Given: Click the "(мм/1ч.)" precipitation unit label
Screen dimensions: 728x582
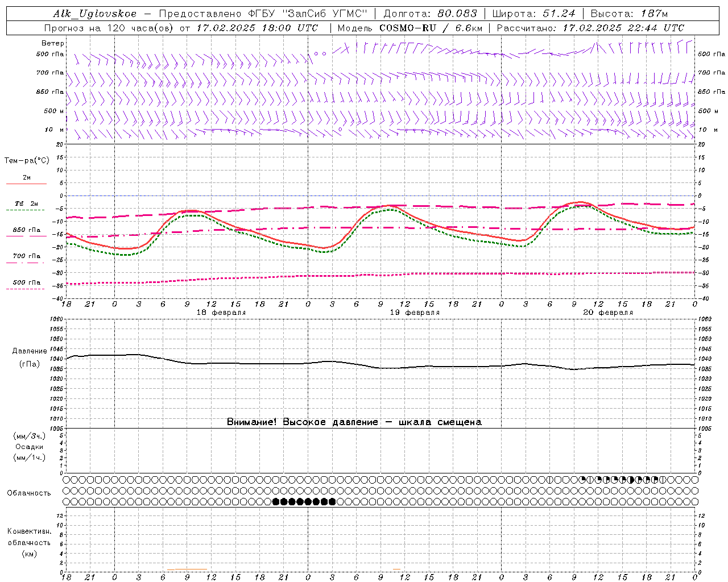Looking at the screenshot, I should (30, 458).
